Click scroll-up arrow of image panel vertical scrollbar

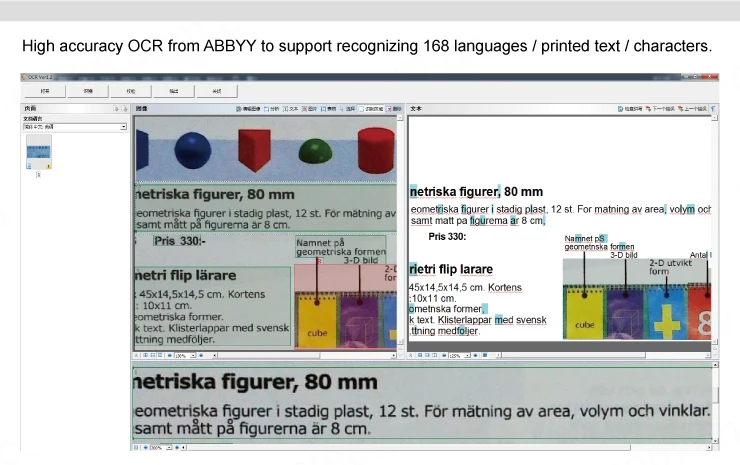[400, 118]
